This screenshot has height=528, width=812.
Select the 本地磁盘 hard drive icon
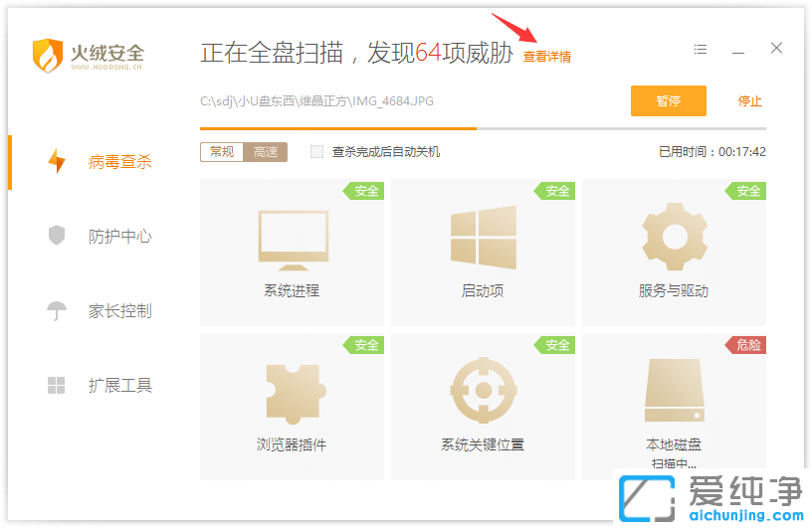(675, 391)
